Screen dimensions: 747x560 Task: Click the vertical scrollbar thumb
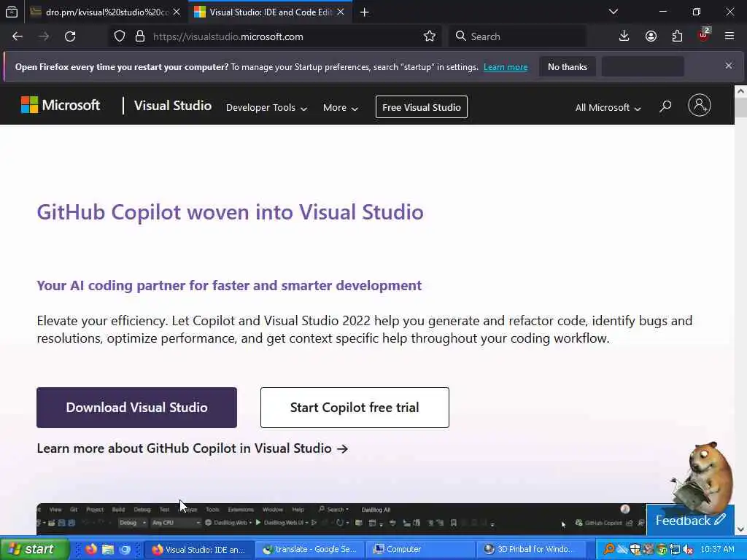[x=740, y=107]
